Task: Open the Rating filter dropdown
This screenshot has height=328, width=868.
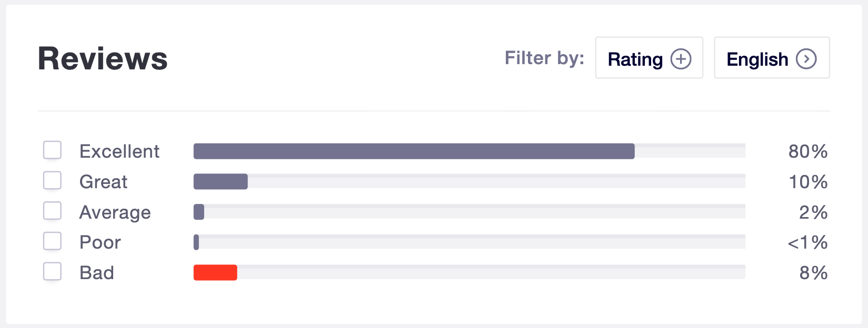Action: 648,58
